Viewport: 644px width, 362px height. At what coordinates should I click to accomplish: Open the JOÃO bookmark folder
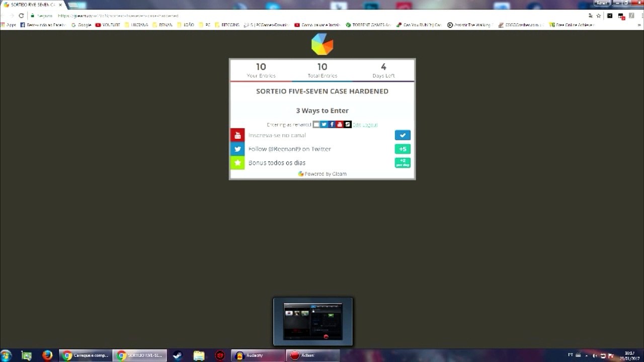pyautogui.click(x=185, y=25)
